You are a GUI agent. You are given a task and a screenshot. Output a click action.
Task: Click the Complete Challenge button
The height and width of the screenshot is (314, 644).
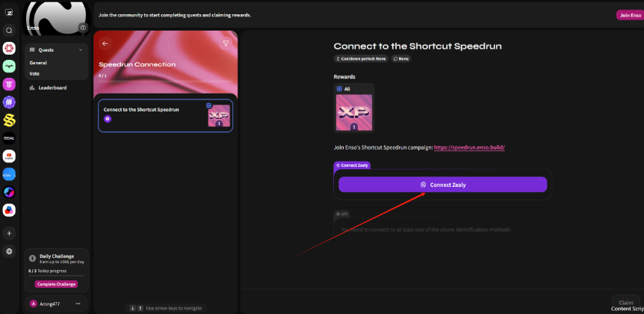pyautogui.click(x=56, y=284)
